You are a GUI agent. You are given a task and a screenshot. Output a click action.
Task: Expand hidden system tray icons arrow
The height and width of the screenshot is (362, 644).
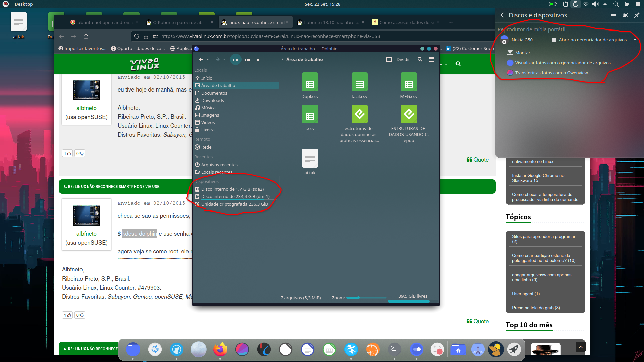click(x=605, y=4)
